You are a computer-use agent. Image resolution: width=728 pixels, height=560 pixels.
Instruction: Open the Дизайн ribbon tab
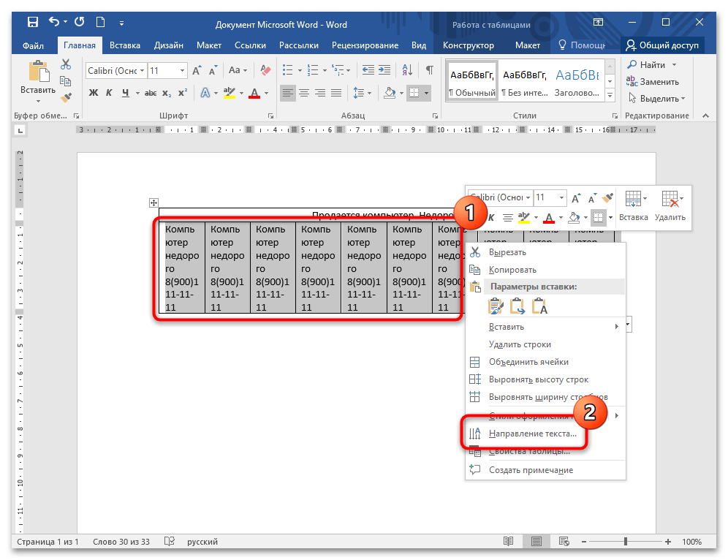[x=169, y=45]
